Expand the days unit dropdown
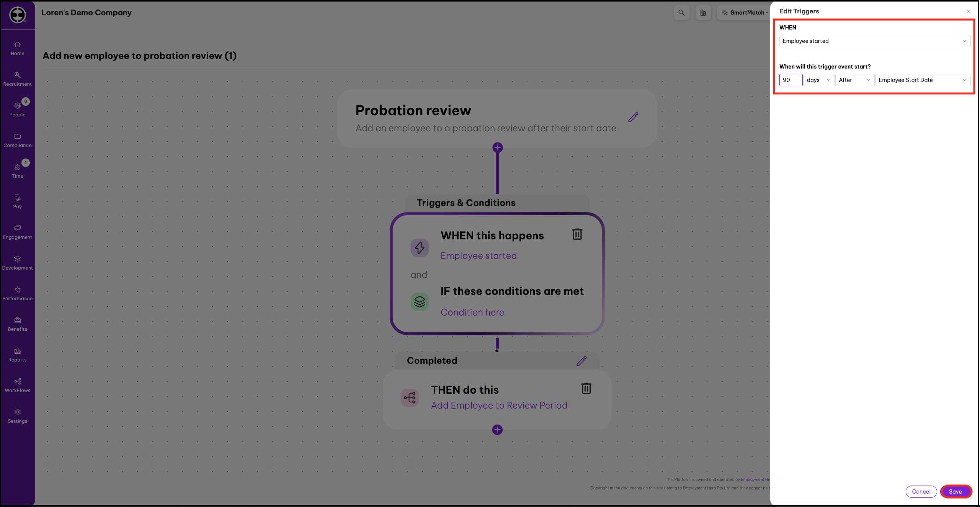This screenshot has height=507, width=980. [818, 80]
